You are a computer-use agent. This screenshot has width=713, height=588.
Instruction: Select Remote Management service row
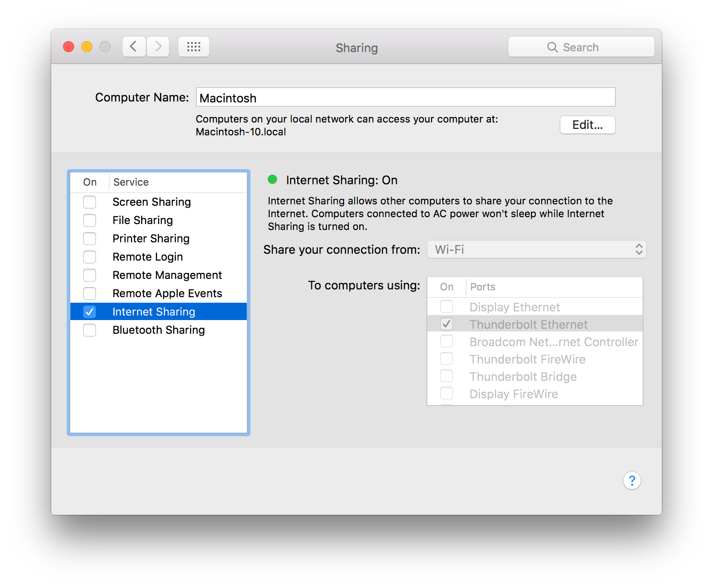coord(159,275)
